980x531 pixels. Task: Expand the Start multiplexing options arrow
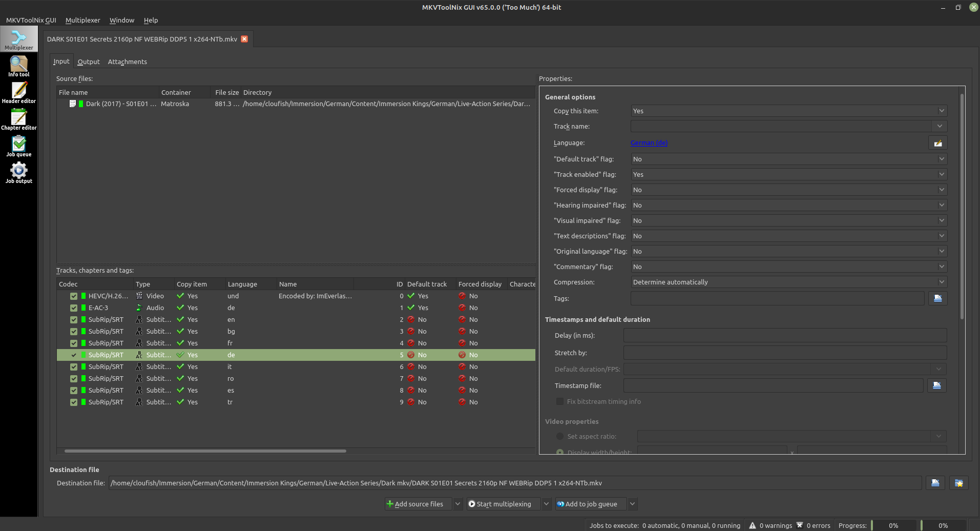(x=546, y=504)
